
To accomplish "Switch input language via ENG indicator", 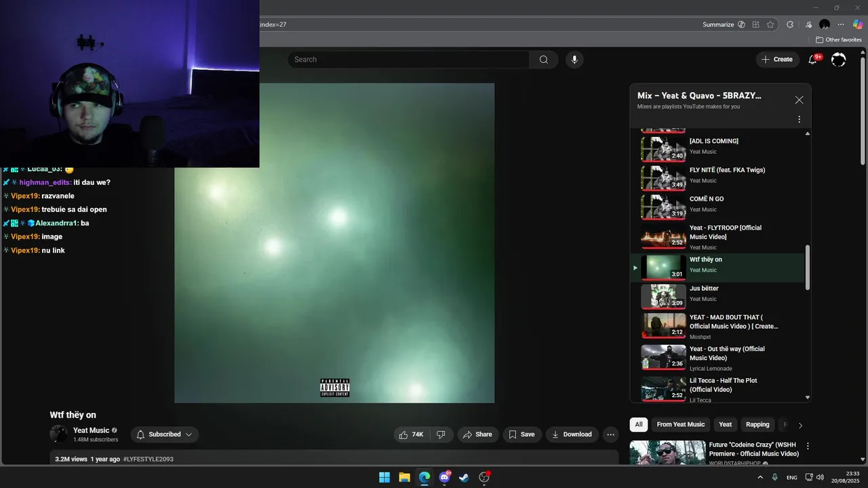I will (791, 478).
